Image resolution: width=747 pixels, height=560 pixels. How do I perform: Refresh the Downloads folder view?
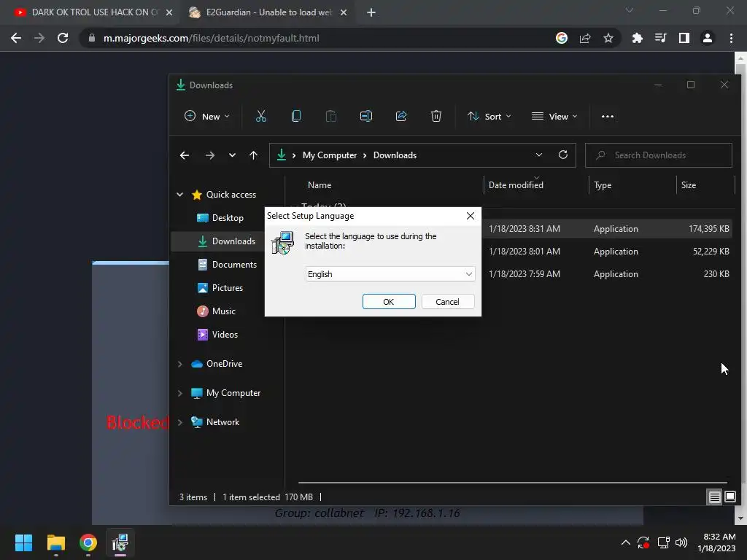coord(563,155)
